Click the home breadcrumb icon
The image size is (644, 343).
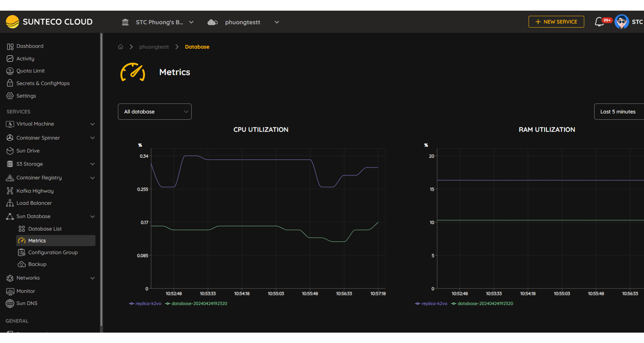coord(120,47)
